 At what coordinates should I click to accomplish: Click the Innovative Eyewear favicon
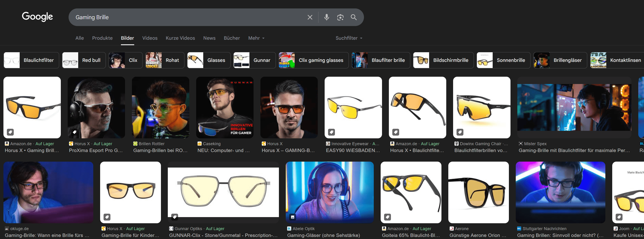click(x=328, y=144)
